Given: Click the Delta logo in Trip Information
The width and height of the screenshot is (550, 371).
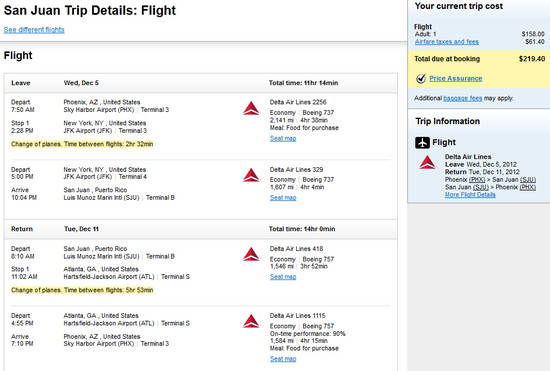Looking at the screenshot, I should (427, 162).
